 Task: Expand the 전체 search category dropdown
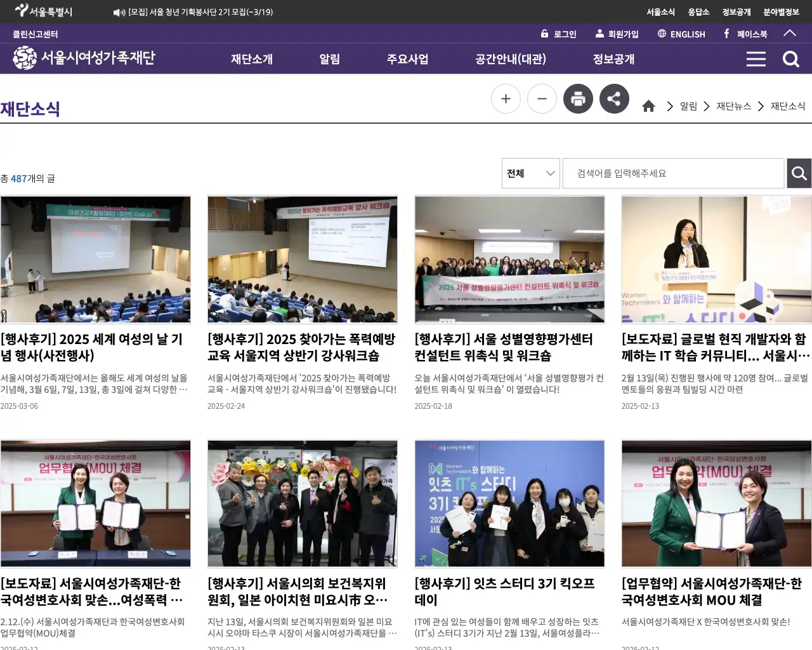point(530,173)
